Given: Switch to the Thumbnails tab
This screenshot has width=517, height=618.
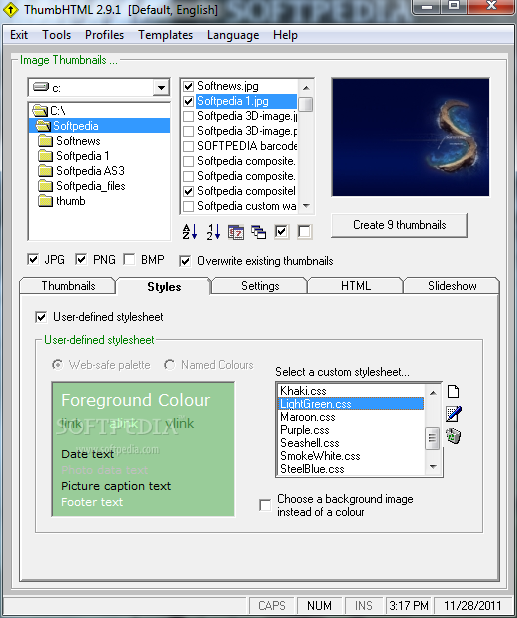Looking at the screenshot, I should click(68, 286).
